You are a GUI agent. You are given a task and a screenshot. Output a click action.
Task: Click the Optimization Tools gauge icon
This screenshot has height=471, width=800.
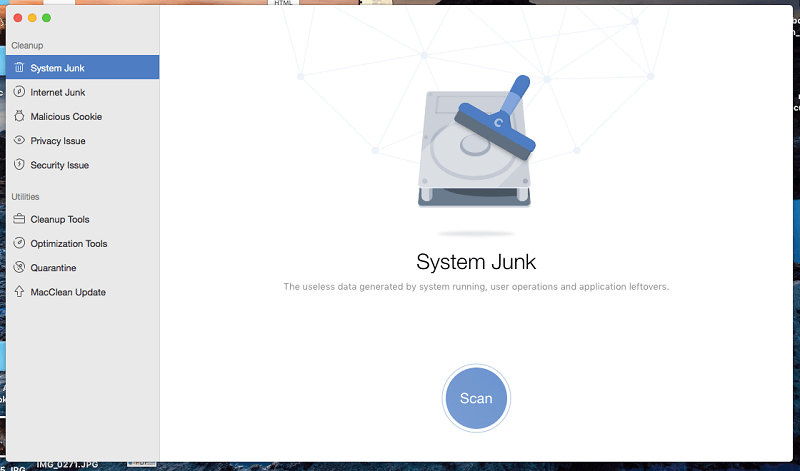coord(19,243)
